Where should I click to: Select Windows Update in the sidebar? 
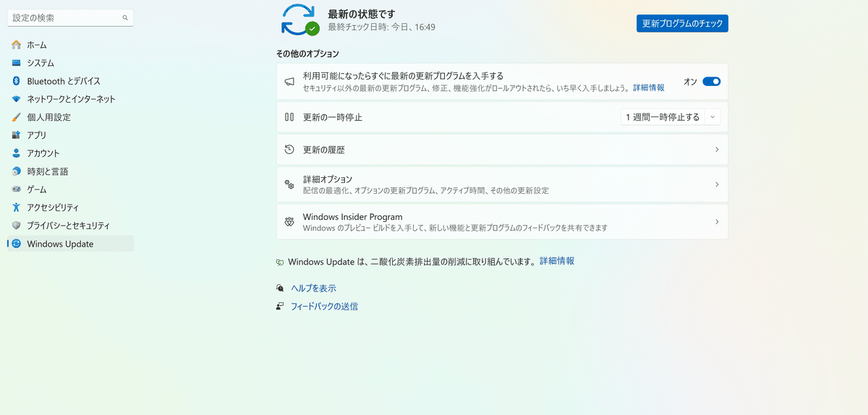71,244
